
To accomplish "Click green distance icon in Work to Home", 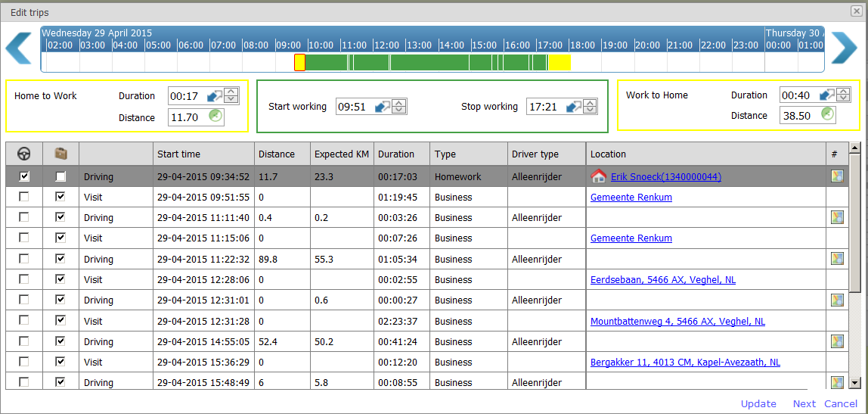I will click(828, 115).
